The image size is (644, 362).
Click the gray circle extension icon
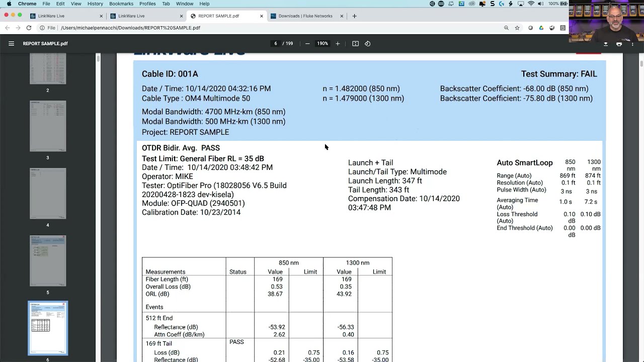tap(530, 28)
